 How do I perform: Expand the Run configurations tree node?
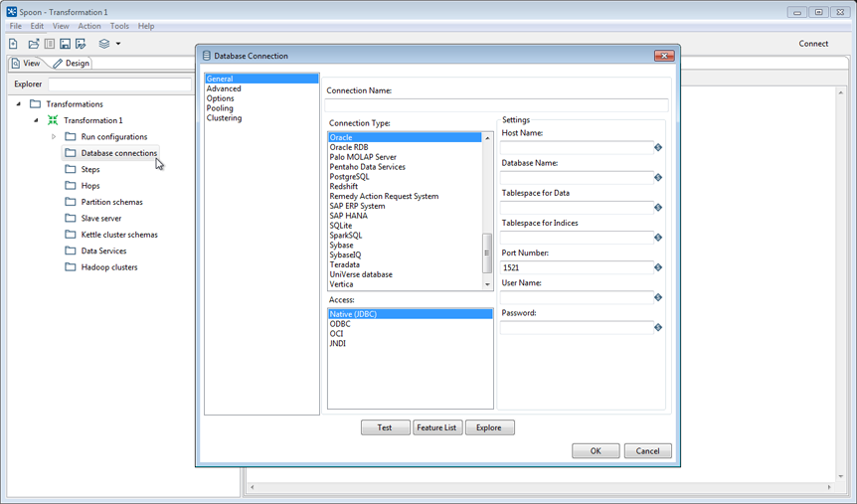coord(54,137)
